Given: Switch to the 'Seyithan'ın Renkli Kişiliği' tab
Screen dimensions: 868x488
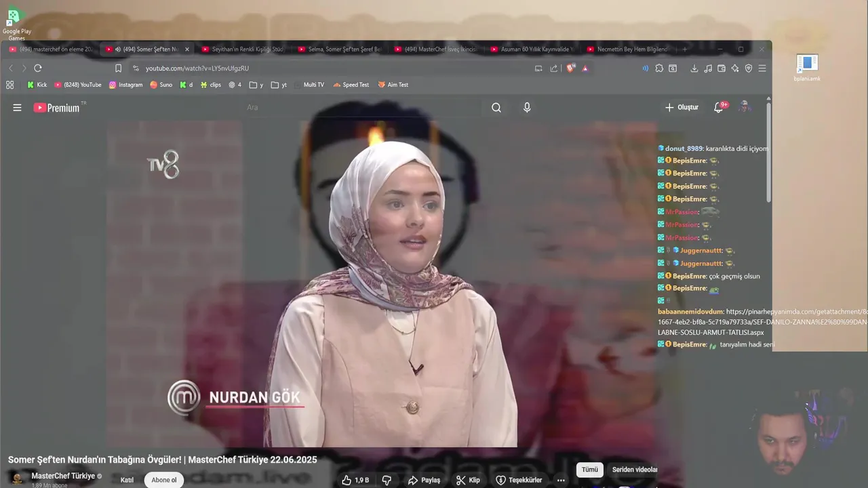Looking at the screenshot, I should tap(243, 49).
